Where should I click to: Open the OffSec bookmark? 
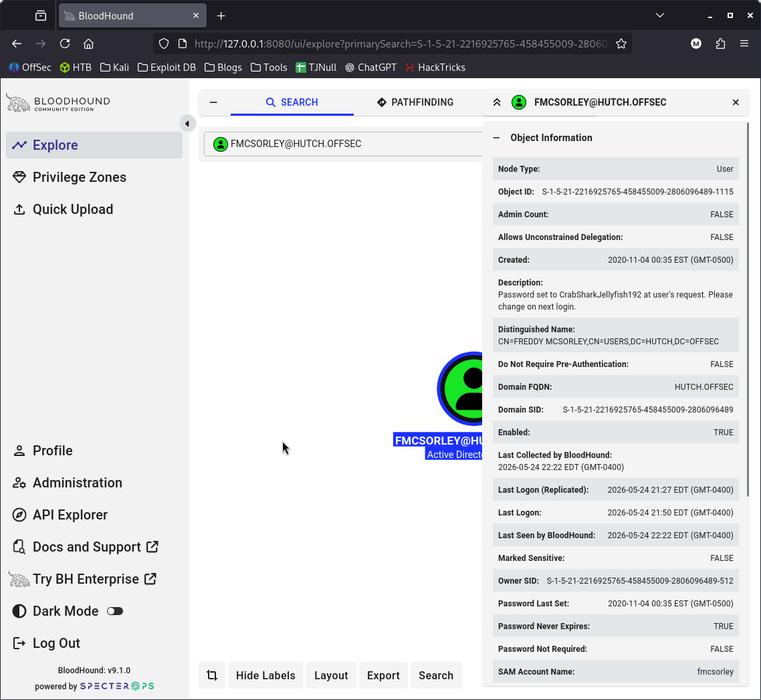[x=30, y=68]
